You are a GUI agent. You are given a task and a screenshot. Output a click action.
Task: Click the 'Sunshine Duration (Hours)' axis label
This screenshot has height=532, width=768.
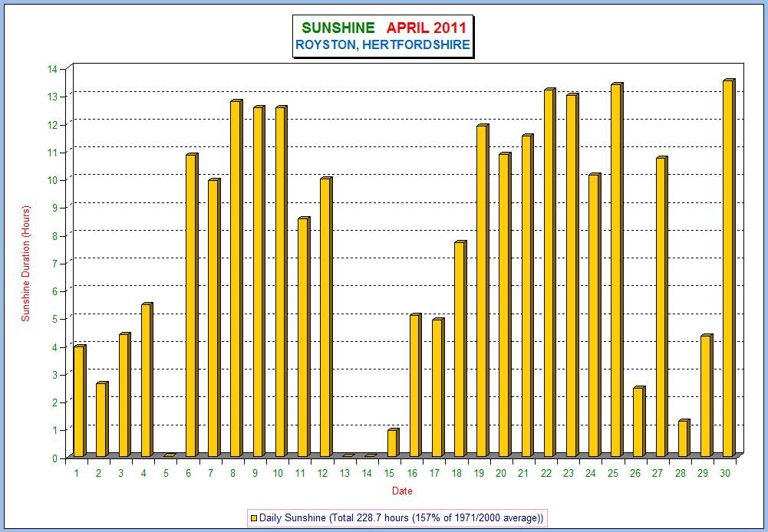point(26,263)
